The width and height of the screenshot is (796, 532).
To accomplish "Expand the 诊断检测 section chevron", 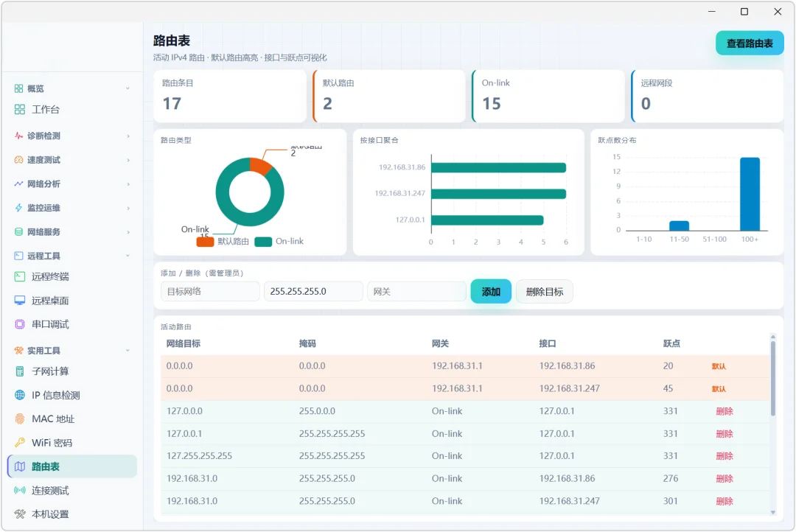I will point(128,136).
